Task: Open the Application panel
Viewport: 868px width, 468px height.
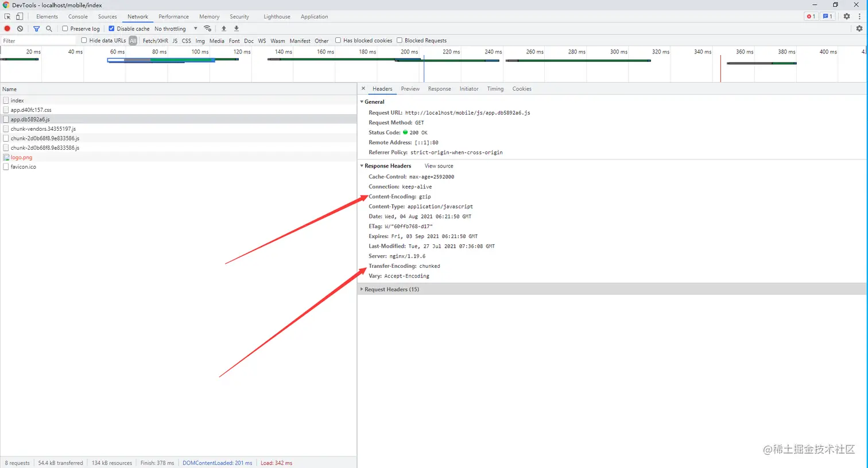Action: 315,17
